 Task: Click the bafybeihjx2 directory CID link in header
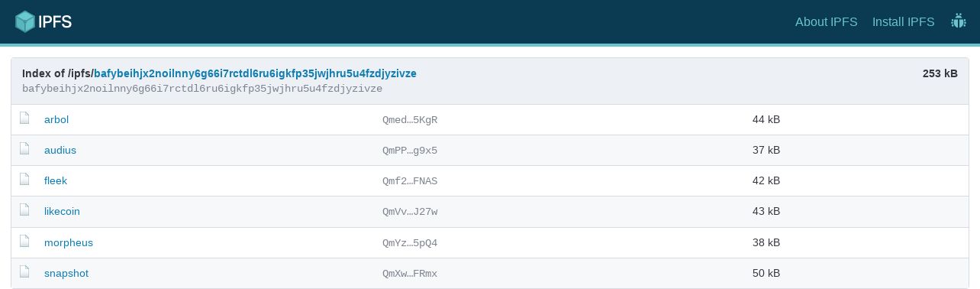pos(255,73)
